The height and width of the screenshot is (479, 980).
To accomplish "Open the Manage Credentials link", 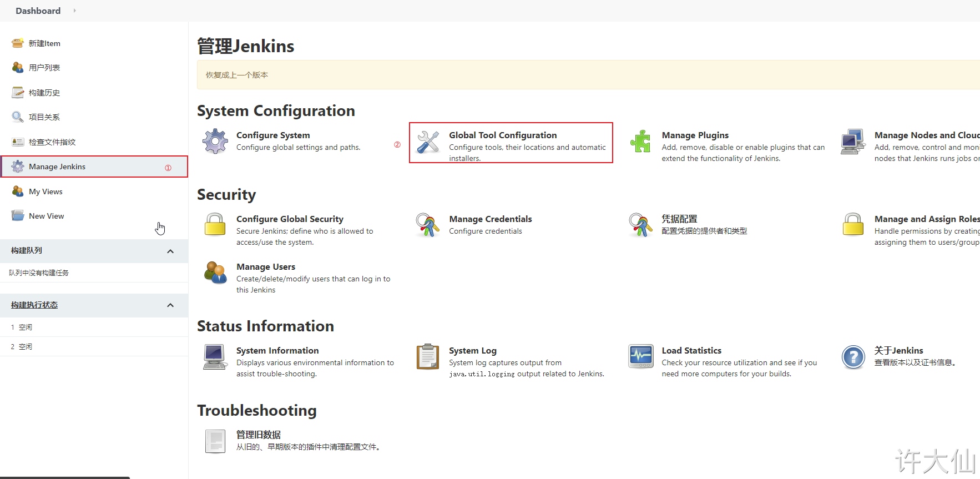I will pyautogui.click(x=491, y=219).
